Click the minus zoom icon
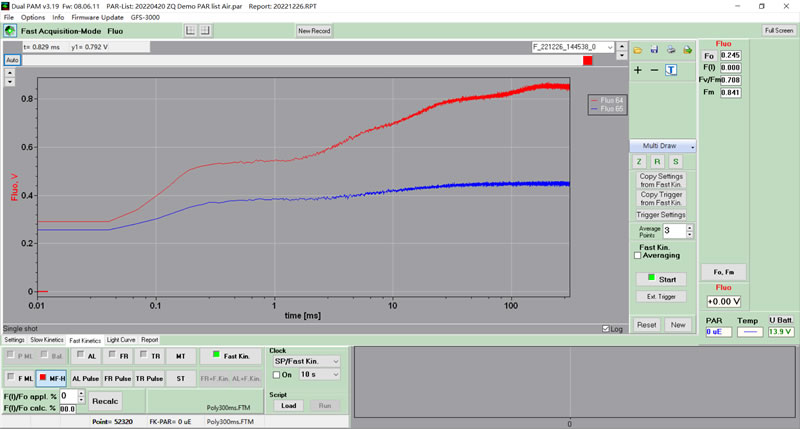The image size is (800, 429). point(654,70)
